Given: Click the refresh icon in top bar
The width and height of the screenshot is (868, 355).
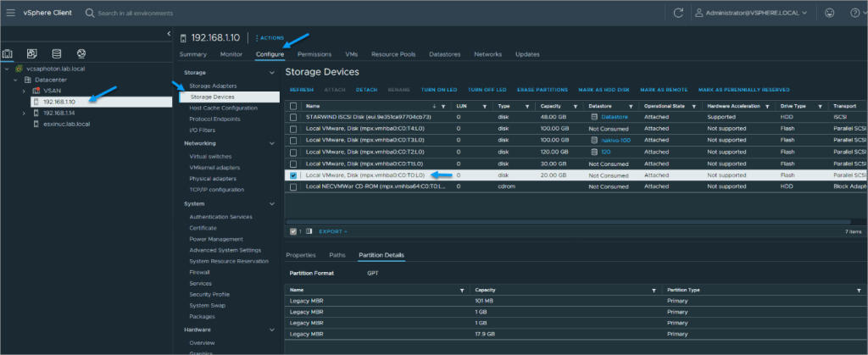Looking at the screenshot, I should 677,13.
